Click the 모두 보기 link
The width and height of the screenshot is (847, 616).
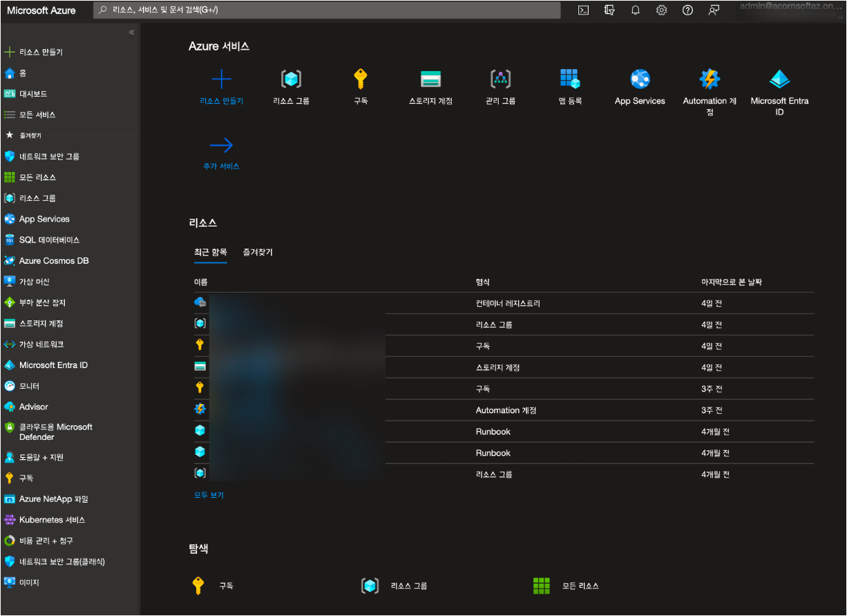coord(209,495)
